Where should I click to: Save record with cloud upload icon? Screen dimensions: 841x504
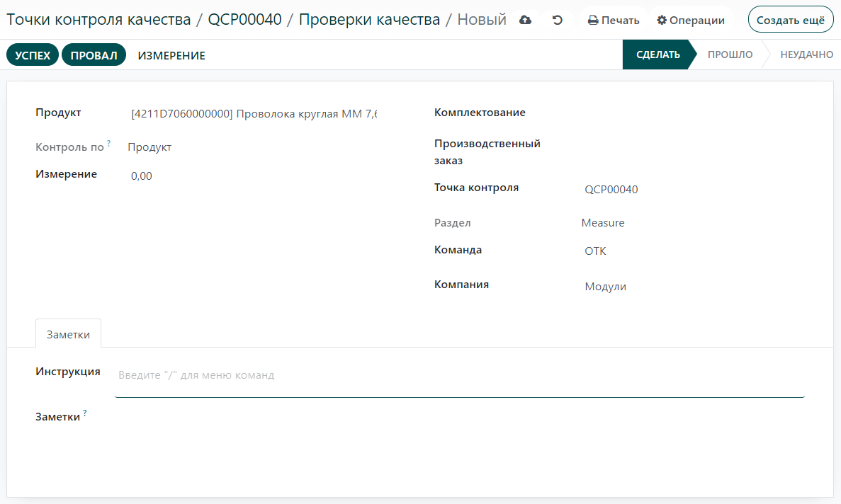[525, 20]
